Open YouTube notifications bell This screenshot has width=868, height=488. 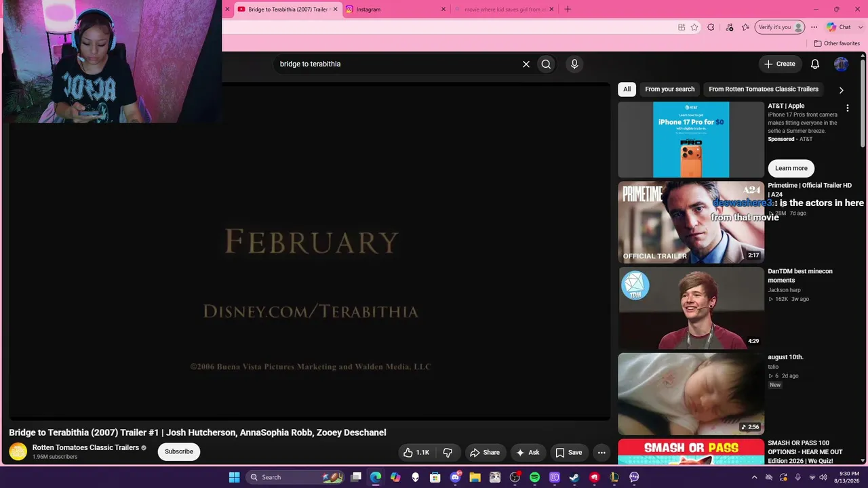(x=815, y=64)
